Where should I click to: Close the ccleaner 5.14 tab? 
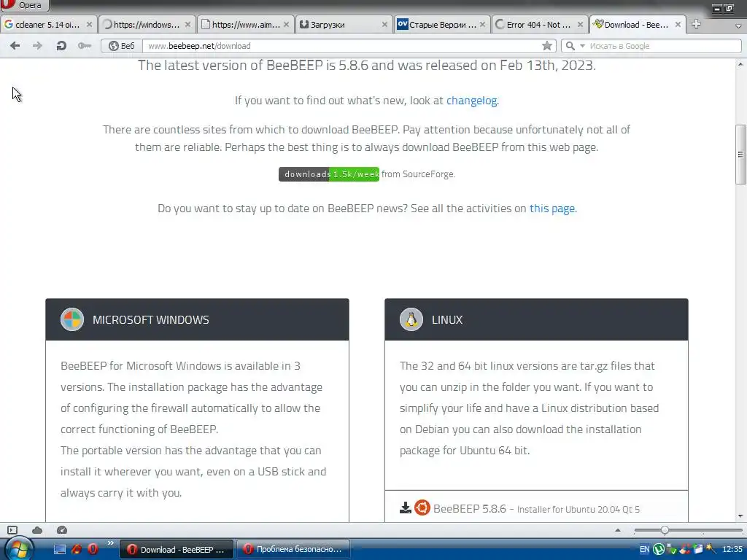coord(89,24)
